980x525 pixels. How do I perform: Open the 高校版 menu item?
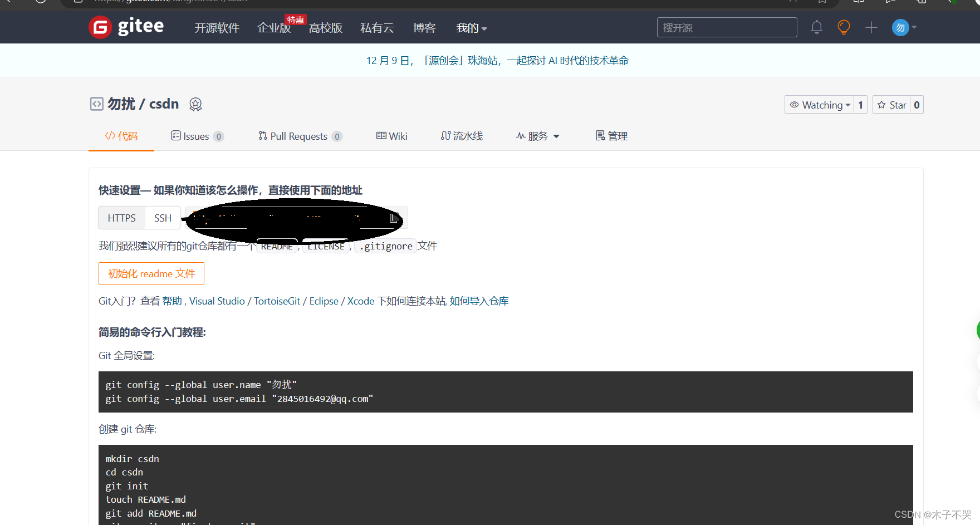coord(326,28)
